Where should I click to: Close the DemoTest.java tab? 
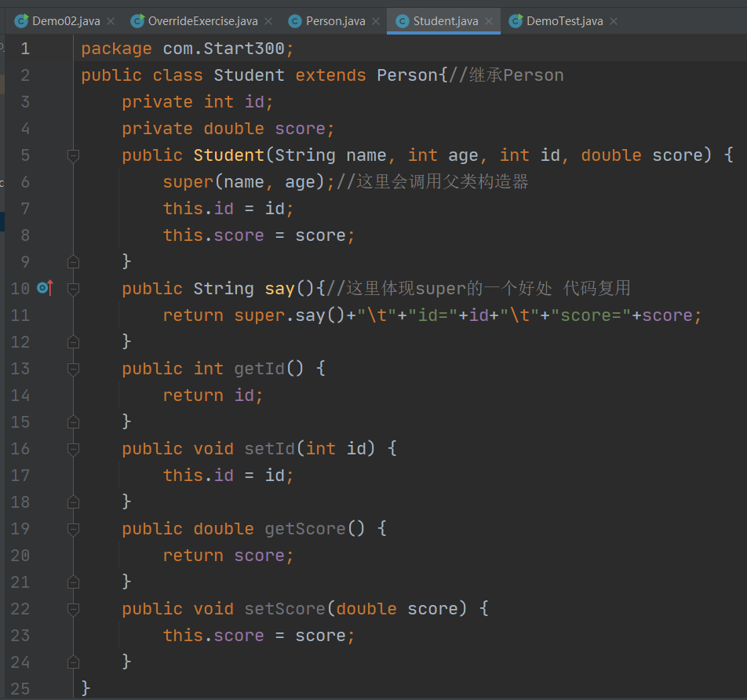(x=614, y=21)
